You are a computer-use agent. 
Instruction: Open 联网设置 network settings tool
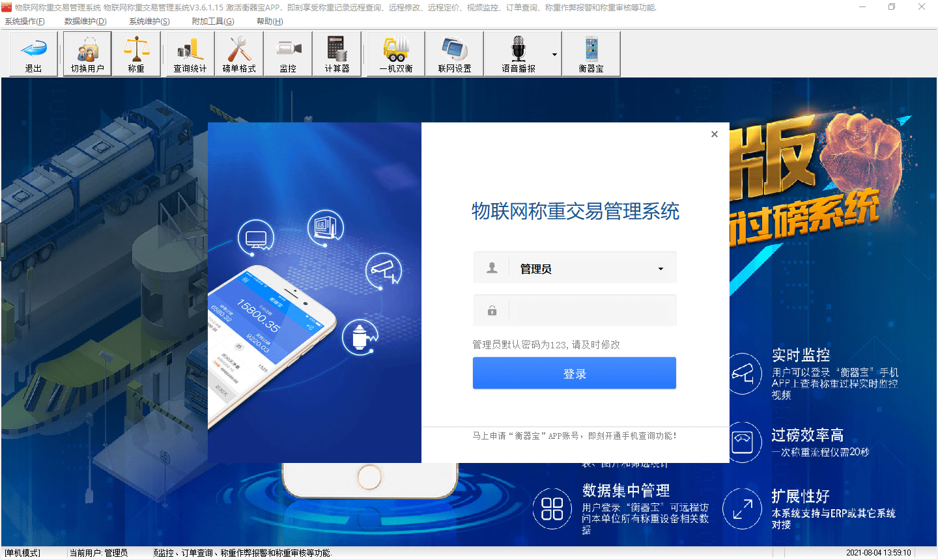(455, 54)
